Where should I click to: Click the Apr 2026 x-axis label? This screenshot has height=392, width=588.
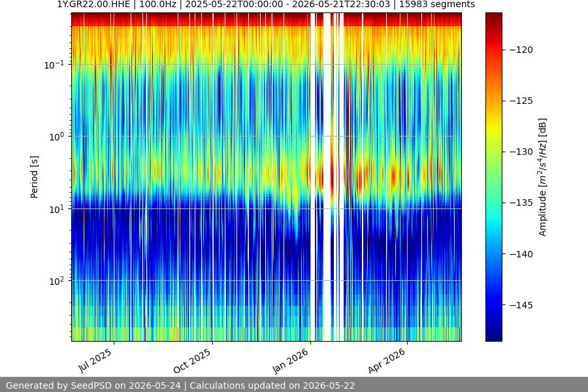387,361
